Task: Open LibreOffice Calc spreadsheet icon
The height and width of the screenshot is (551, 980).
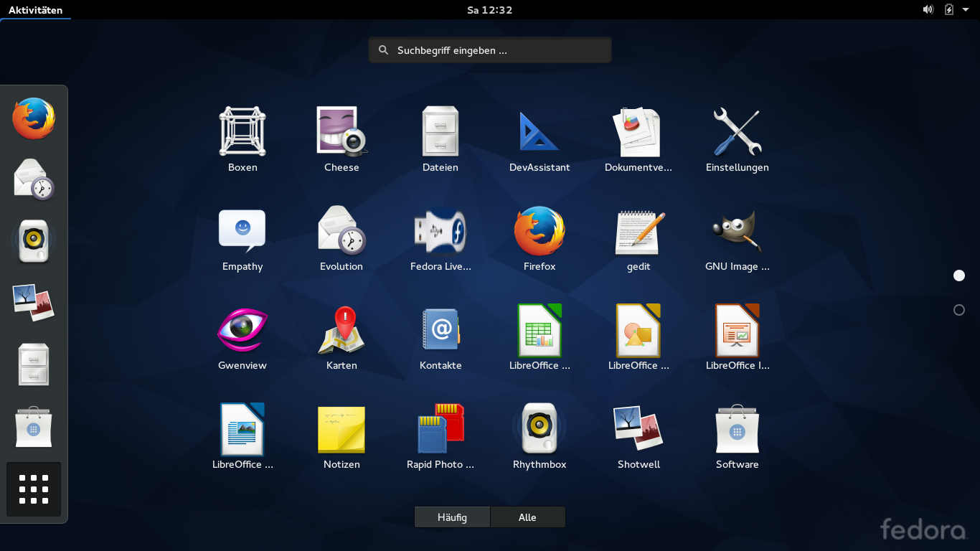Action: 540,330
